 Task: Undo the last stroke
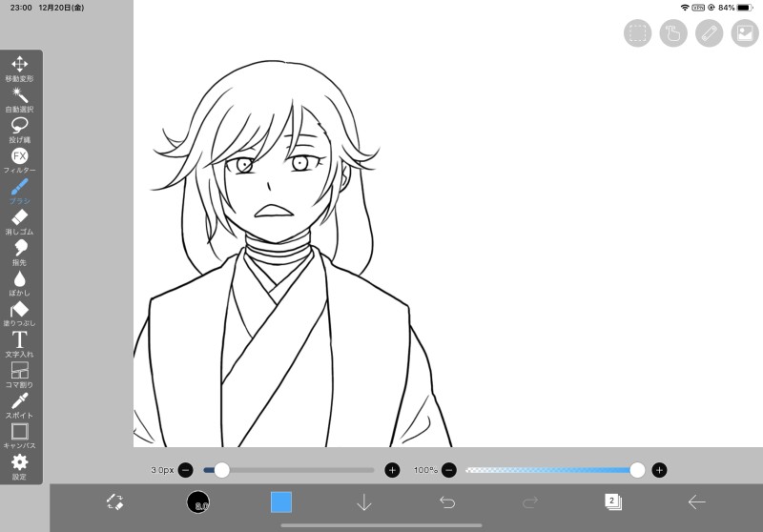point(447,501)
